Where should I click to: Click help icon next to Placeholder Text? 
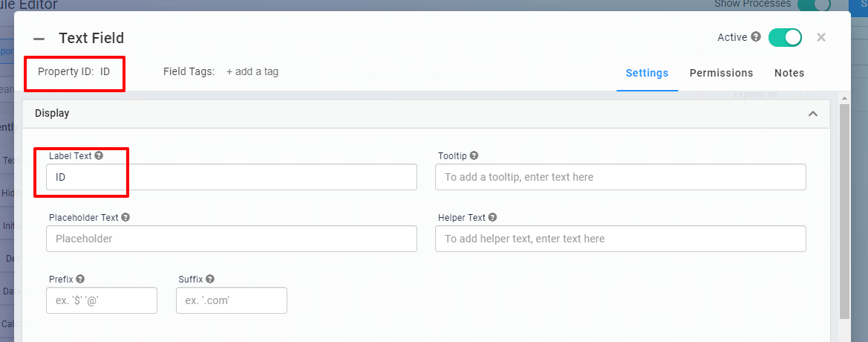[x=125, y=218]
